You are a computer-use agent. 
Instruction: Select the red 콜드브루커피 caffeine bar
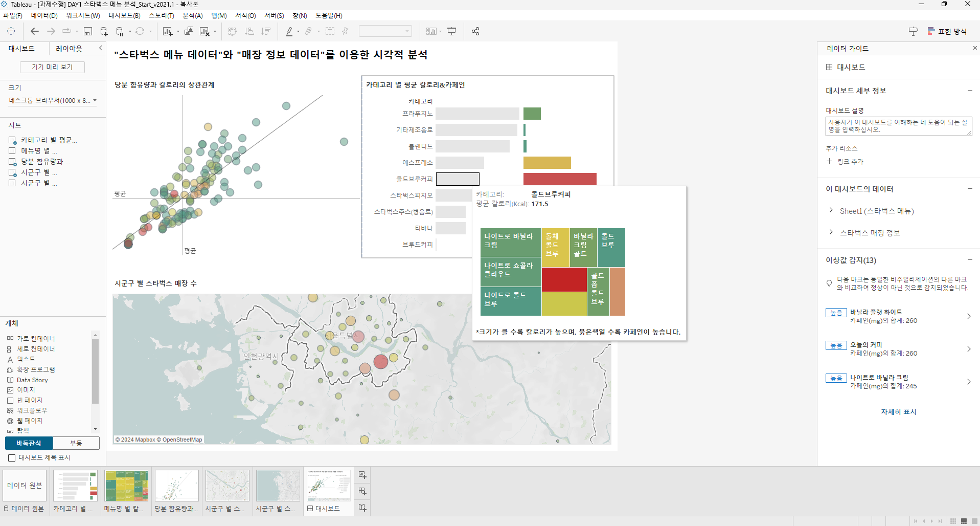[x=560, y=179]
